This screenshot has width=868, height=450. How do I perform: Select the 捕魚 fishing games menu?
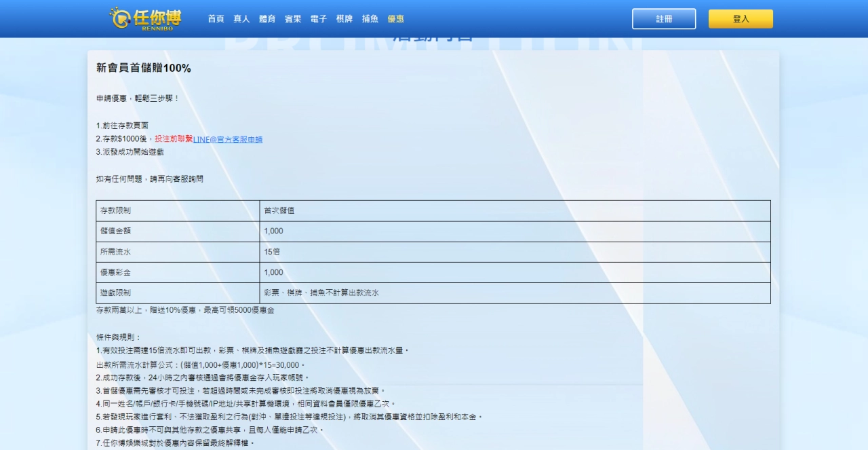(x=369, y=19)
